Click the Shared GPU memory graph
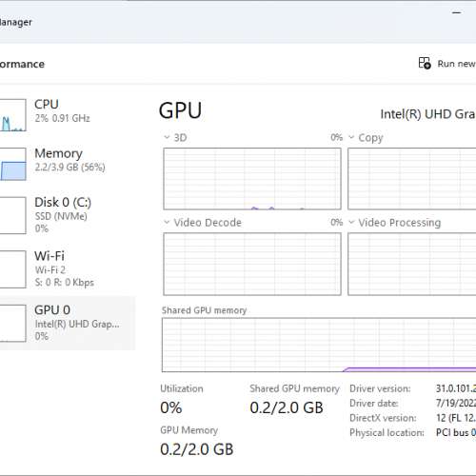 (x=319, y=345)
